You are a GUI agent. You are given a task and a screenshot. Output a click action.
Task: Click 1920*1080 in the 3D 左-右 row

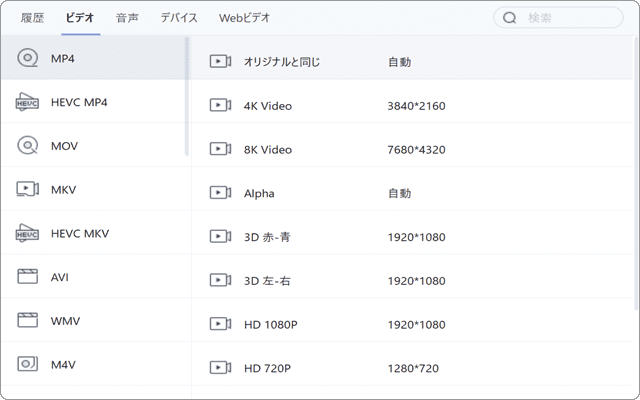pos(416,281)
